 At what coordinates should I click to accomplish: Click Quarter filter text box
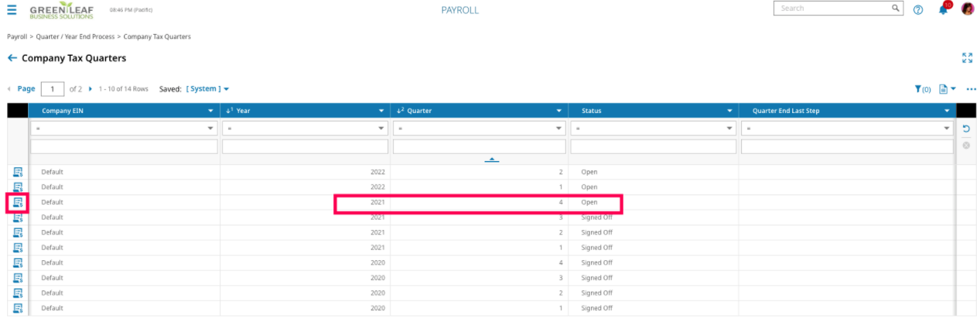pyautogui.click(x=479, y=146)
